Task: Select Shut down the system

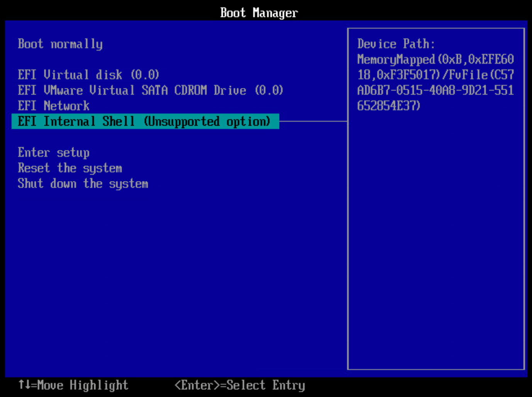Action: click(83, 184)
